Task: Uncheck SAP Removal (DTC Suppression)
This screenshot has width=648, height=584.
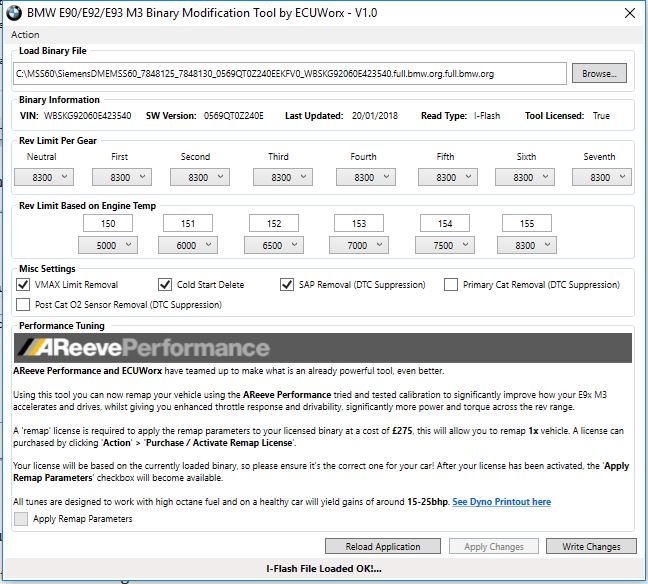Action: (287, 284)
